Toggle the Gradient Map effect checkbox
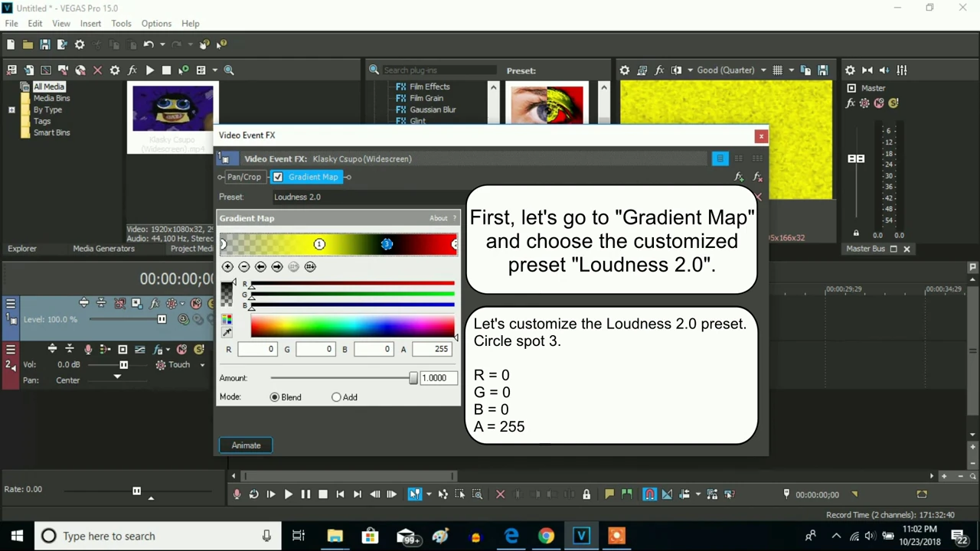The width and height of the screenshot is (980, 551). click(x=278, y=177)
